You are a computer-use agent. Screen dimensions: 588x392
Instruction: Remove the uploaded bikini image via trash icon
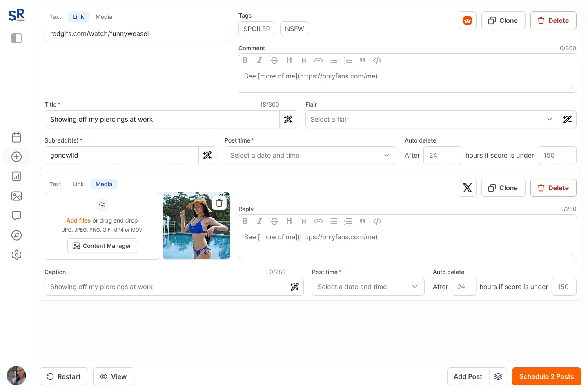click(x=219, y=203)
